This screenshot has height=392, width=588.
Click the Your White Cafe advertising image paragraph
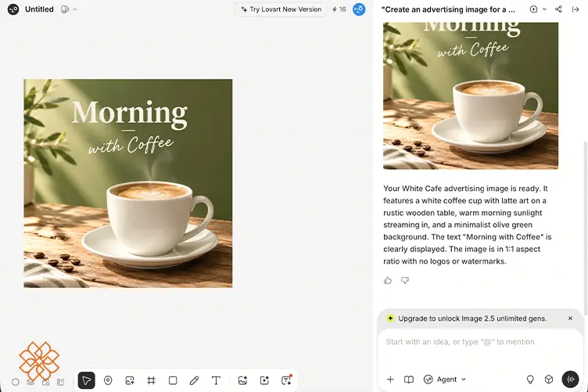468,225
